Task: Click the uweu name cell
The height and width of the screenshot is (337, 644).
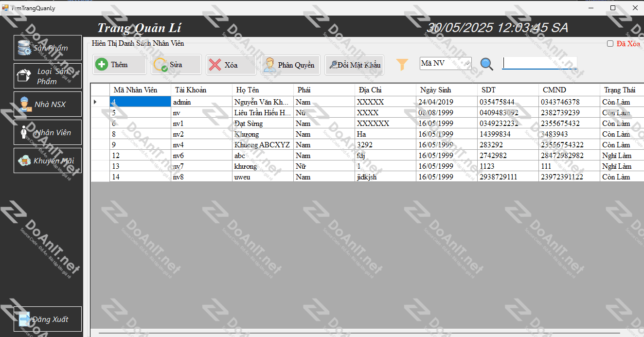Action: tap(263, 177)
